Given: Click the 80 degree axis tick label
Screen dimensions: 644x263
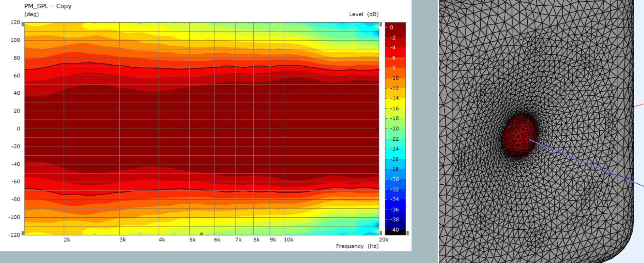Looking at the screenshot, I should coord(17,58).
